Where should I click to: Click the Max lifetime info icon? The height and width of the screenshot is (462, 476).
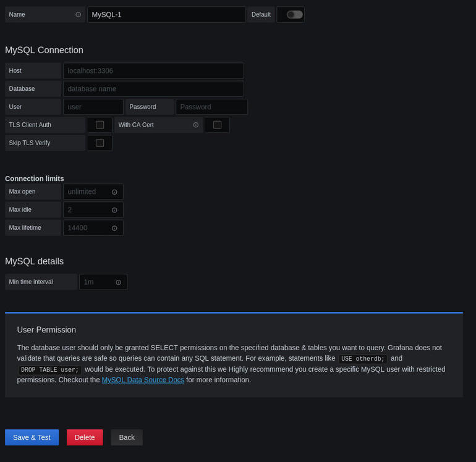tap(114, 228)
